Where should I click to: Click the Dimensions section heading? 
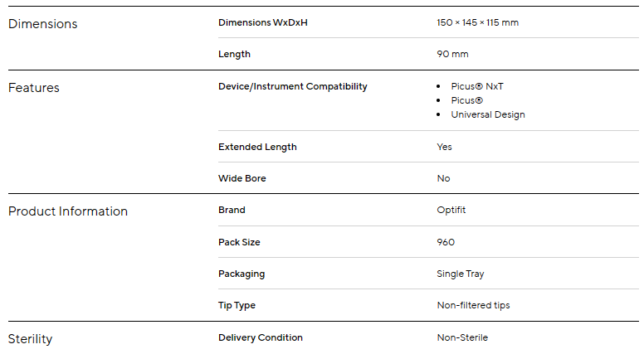coord(42,24)
